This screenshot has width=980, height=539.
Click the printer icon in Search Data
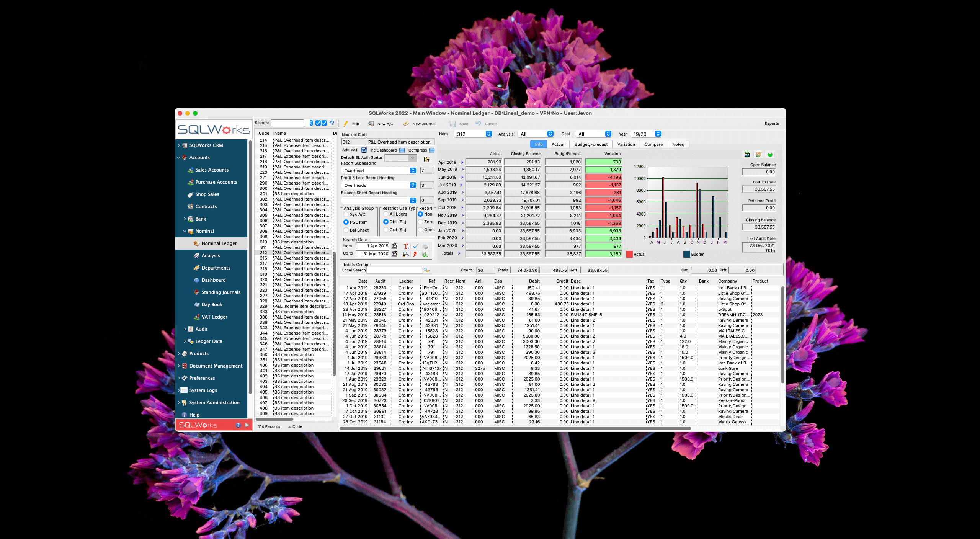[x=425, y=246]
